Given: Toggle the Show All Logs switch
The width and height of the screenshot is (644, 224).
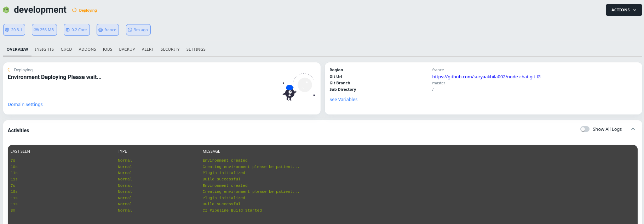Looking at the screenshot, I should tap(585, 129).
